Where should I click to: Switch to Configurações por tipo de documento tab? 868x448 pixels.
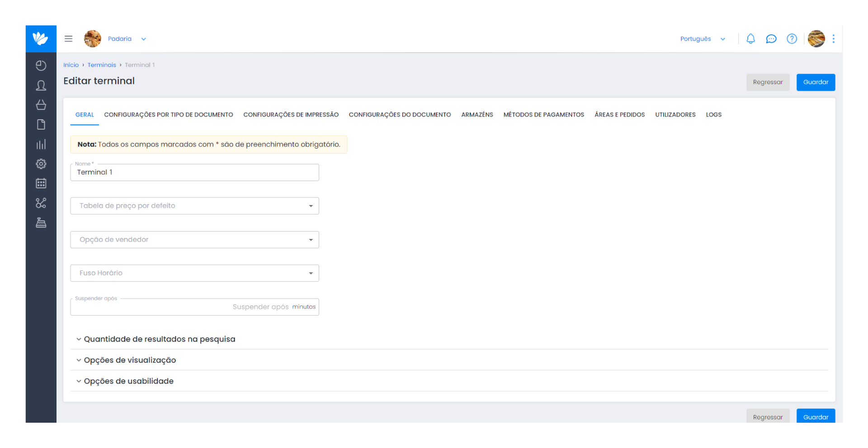[169, 115]
